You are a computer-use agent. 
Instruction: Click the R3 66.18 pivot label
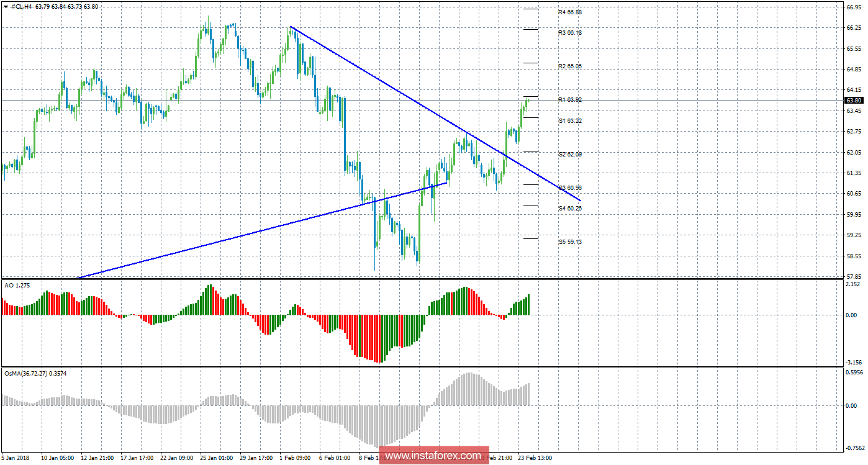569,32
